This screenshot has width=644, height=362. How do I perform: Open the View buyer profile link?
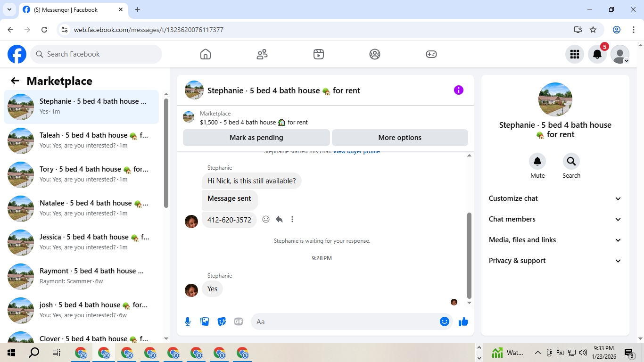[x=356, y=152]
